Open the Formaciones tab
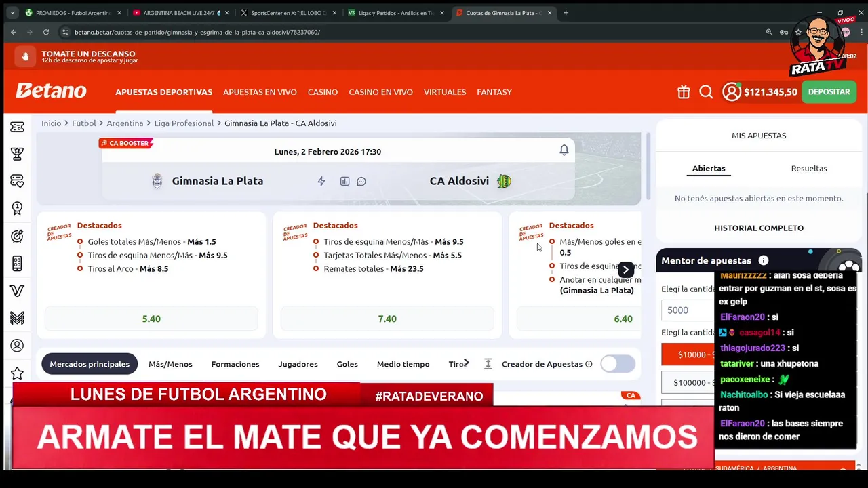Viewport: 868px width, 488px height. [x=235, y=364]
